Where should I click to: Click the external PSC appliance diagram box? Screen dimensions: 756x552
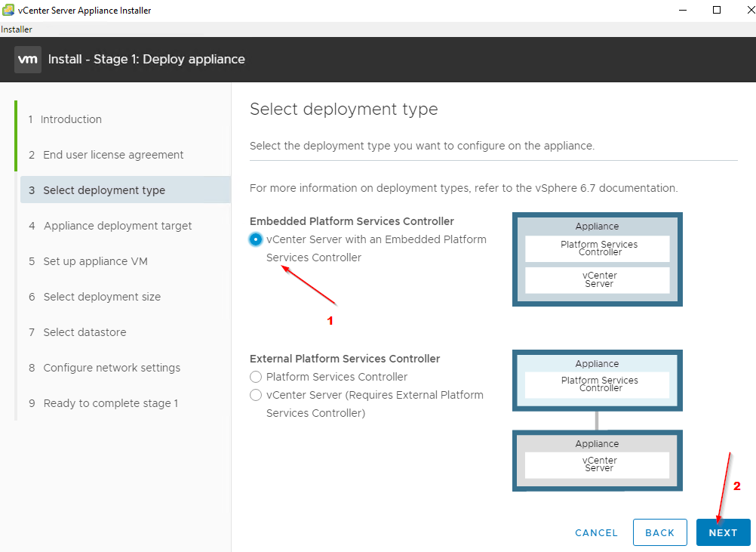pos(598,381)
